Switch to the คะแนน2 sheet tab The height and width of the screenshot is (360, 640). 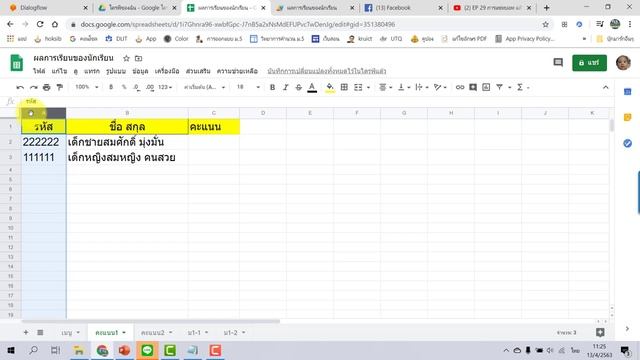(x=156, y=333)
